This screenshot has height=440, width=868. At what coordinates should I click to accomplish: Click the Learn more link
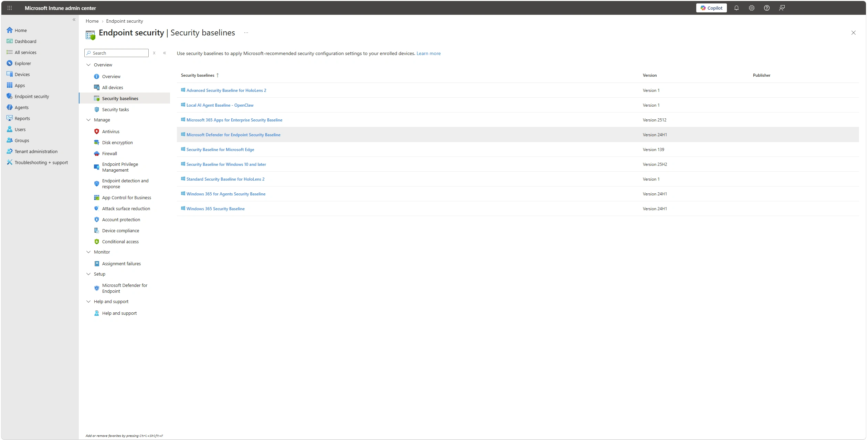[428, 53]
